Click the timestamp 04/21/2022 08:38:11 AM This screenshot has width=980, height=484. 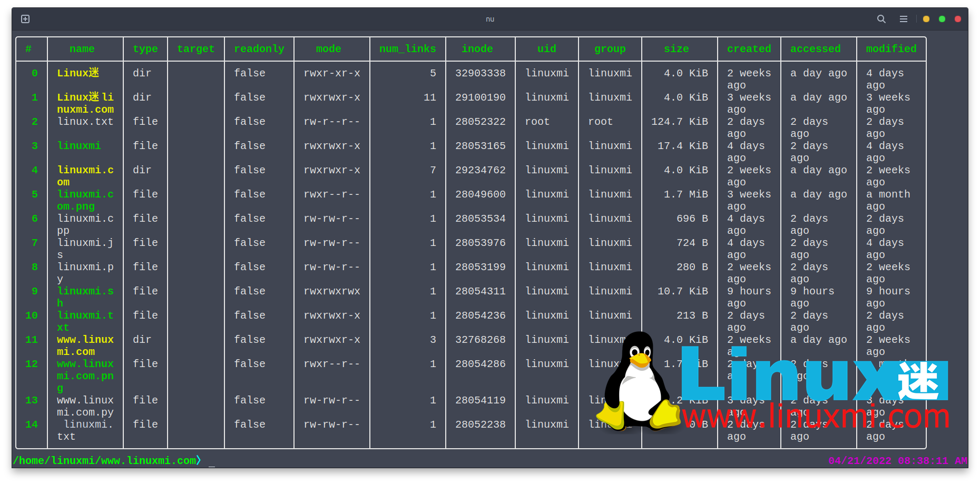898,461
